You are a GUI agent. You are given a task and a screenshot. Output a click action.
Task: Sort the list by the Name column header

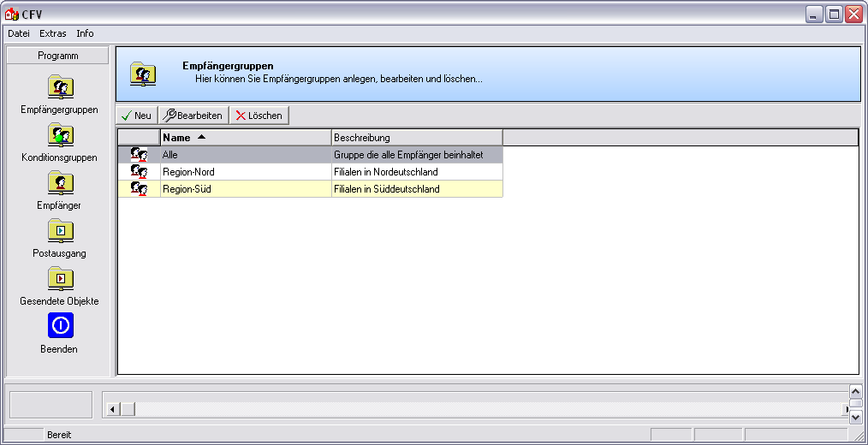(x=245, y=137)
